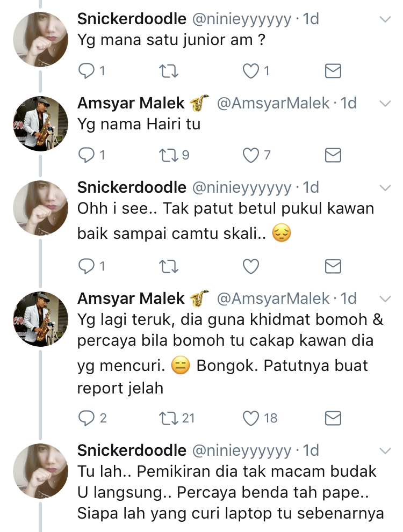403x532 pixels.
Task: Reply to the "Yg mana satu junior am ?" tweet
Action: [x=87, y=70]
